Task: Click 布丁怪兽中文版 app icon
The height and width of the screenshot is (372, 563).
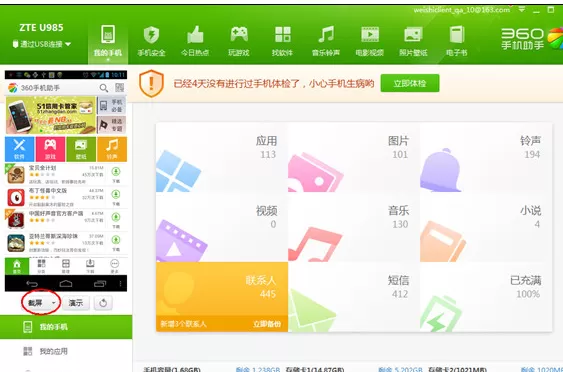Action: (16, 197)
